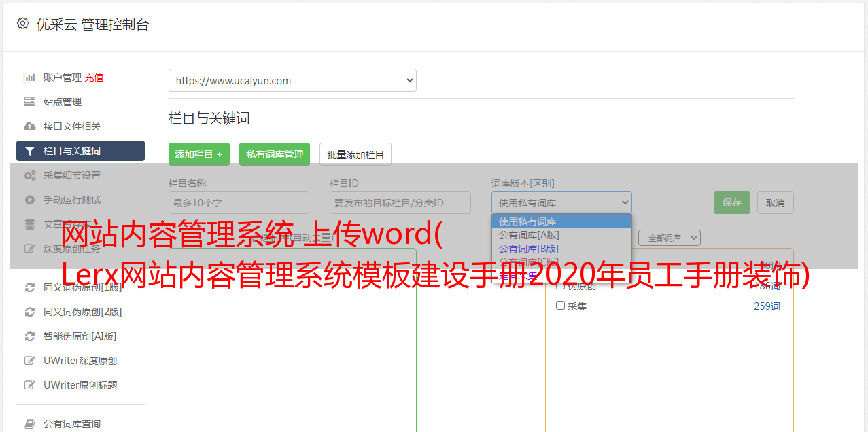Choose 公有词库[B版] in the dropdown list
This screenshot has height=432, width=868.
561,249
